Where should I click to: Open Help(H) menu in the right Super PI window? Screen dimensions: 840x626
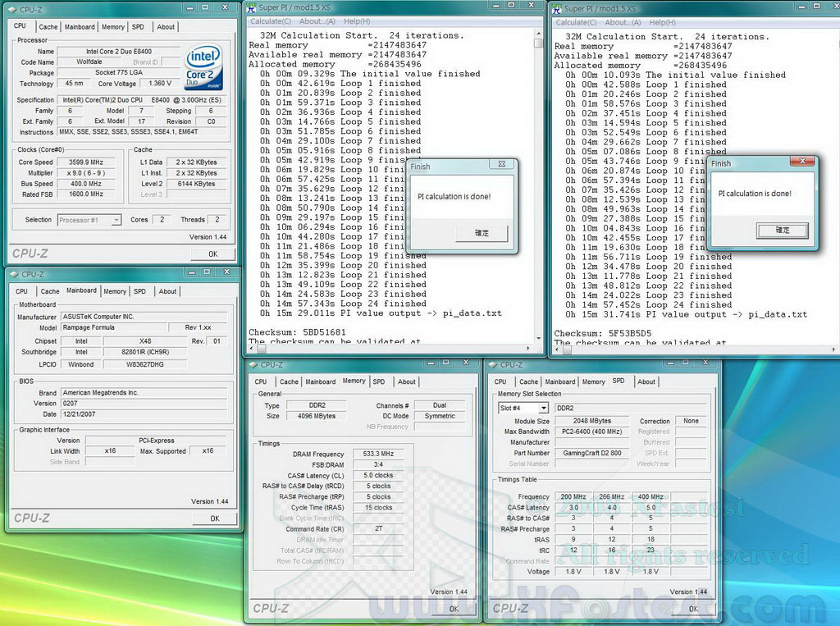click(662, 22)
